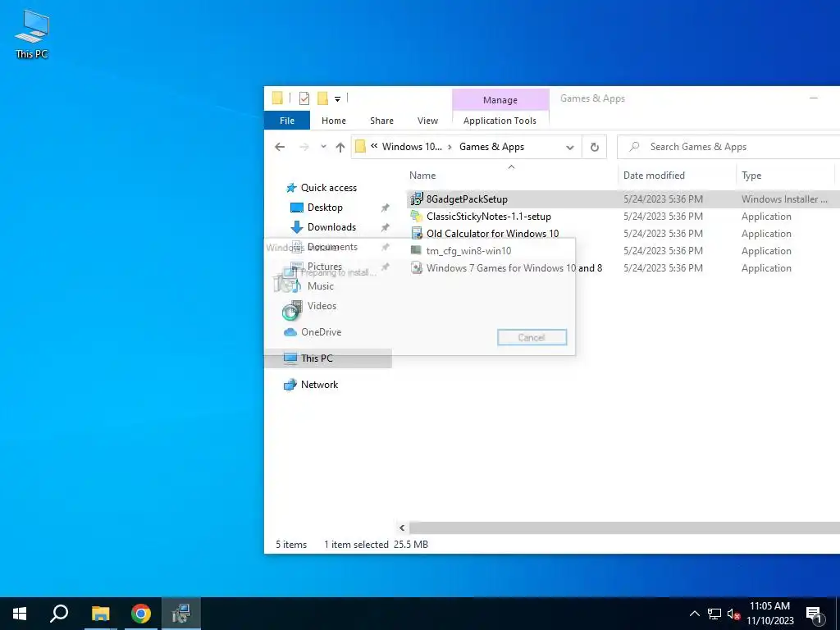
Task: Expand the address bar history dropdown
Action: 570,148
